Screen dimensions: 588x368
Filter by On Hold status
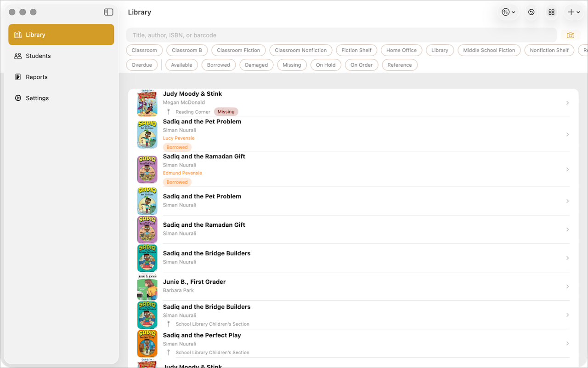click(326, 65)
